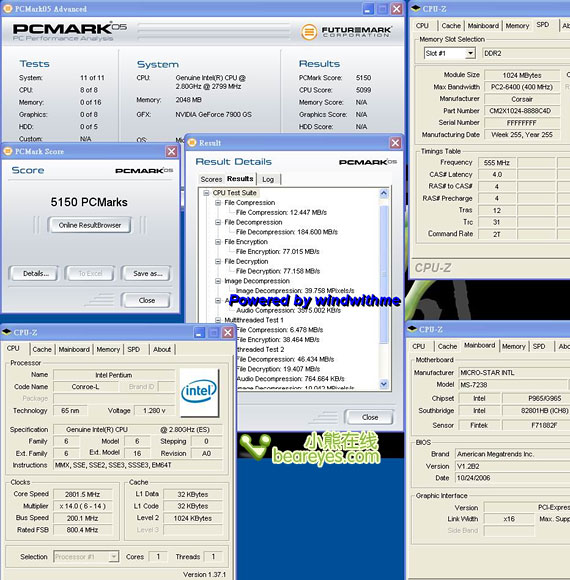Open CPU tab in top-right CPU-Z window

click(x=422, y=26)
